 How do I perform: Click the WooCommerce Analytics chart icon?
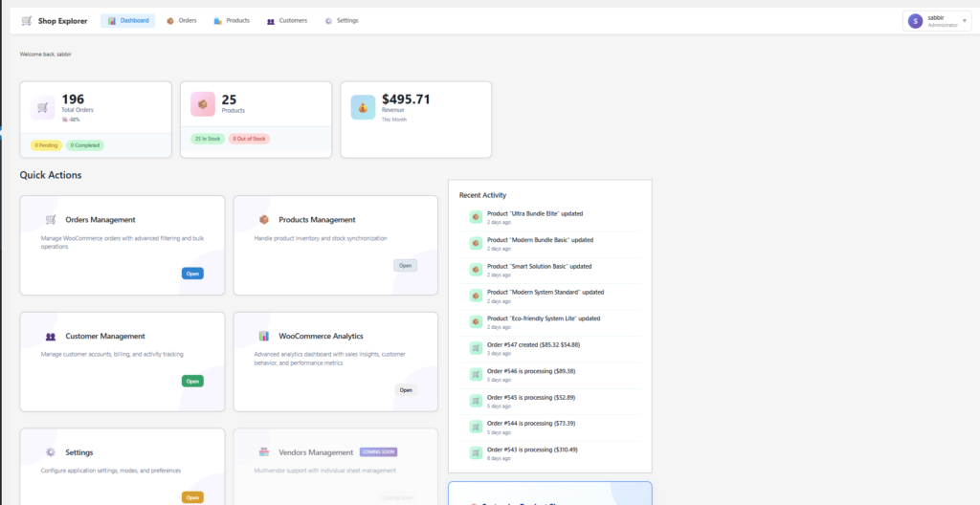(264, 337)
